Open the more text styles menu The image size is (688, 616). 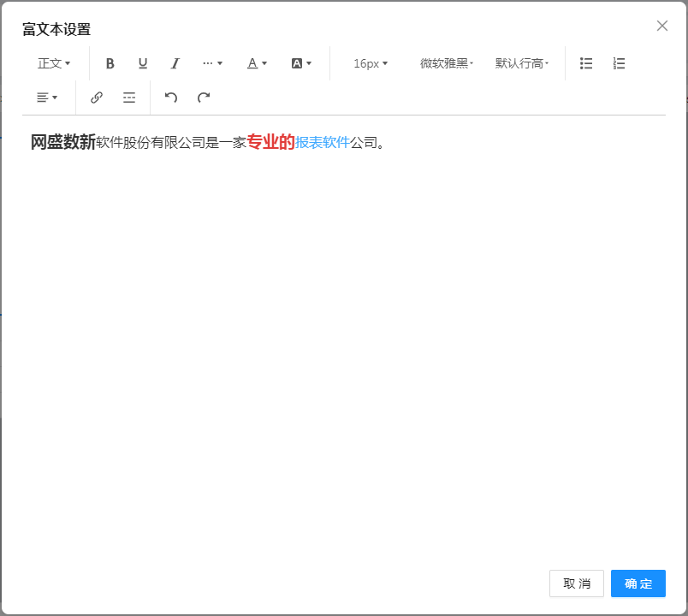click(212, 63)
